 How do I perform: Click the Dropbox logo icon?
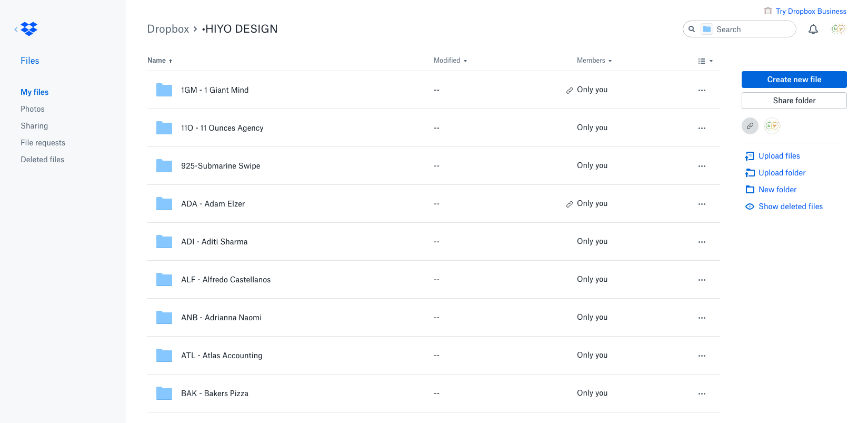point(29,29)
